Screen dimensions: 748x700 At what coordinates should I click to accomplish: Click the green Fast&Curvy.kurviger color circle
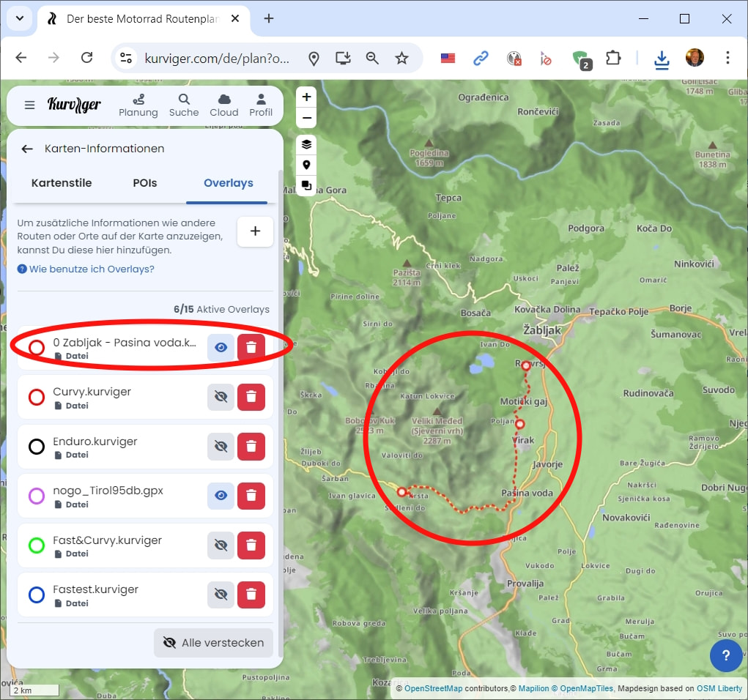(x=37, y=546)
